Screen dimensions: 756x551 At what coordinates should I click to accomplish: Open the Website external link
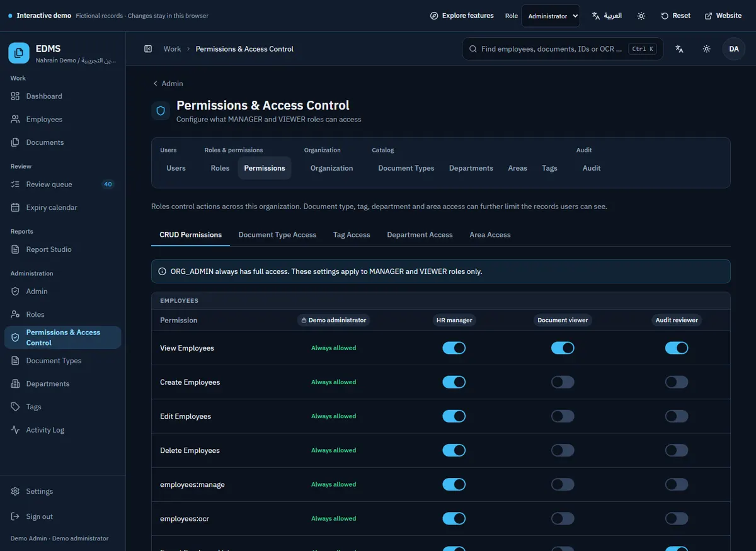[723, 16]
